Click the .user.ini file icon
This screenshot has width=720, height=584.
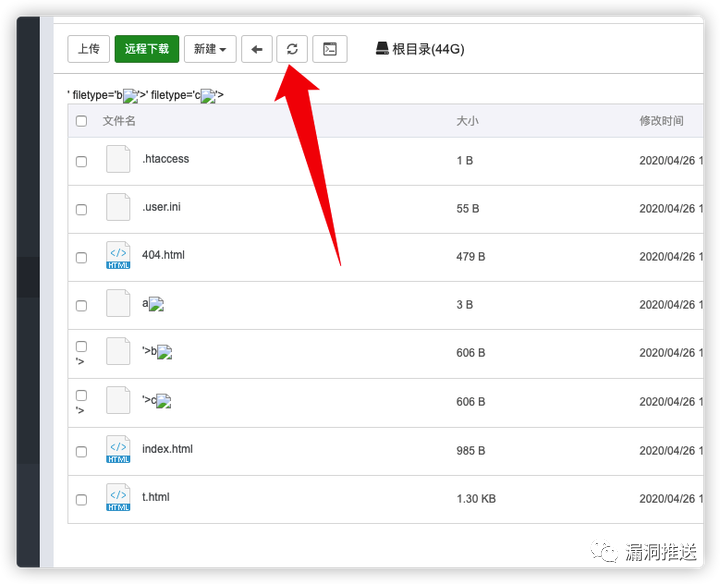click(118, 208)
